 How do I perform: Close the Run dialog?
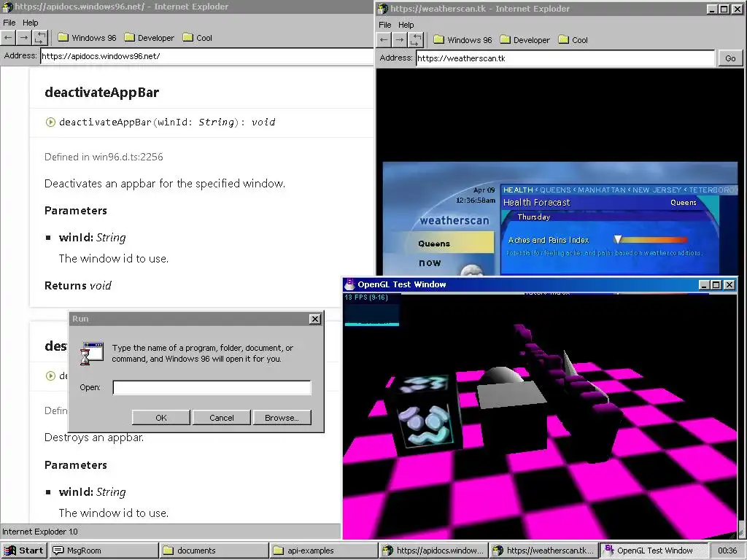tap(315, 319)
